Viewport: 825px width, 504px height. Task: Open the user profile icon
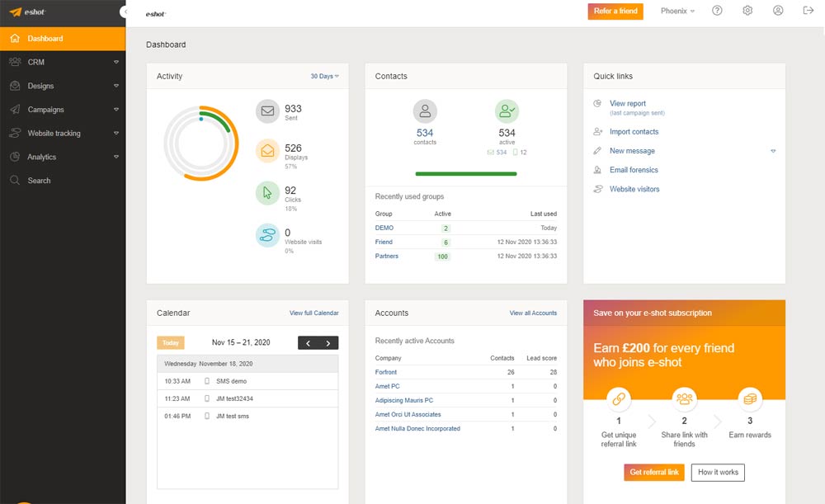click(x=778, y=11)
